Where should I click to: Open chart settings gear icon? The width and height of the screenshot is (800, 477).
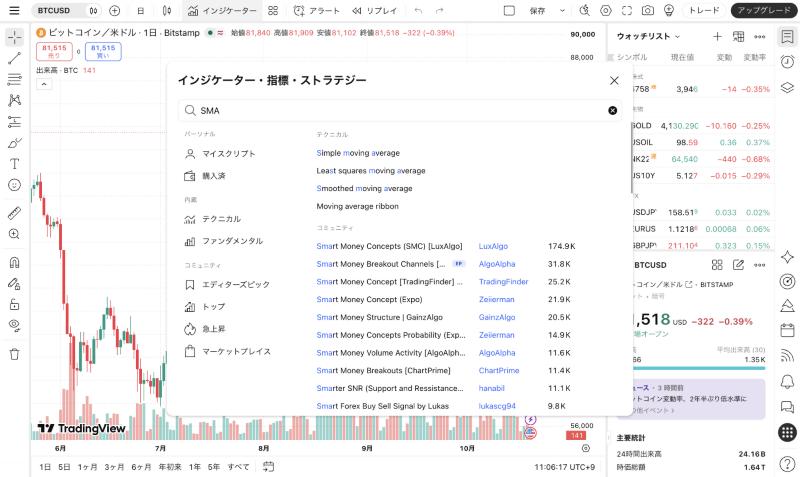click(x=606, y=10)
